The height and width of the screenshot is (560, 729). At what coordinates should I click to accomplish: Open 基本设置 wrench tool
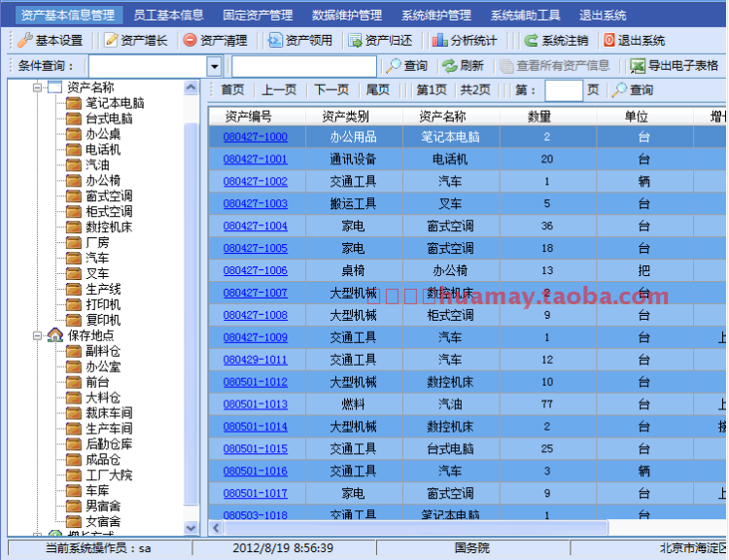pyautogui.click(x=24, y=41)
